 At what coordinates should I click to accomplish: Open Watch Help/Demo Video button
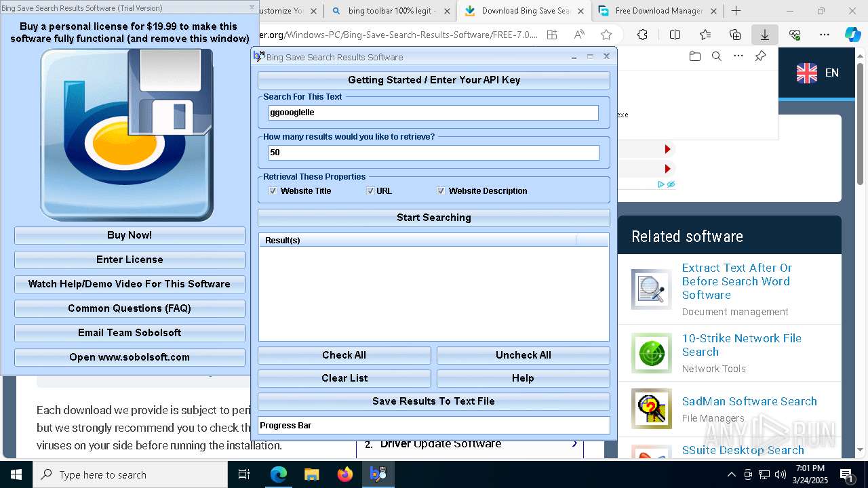click(130, 284)
